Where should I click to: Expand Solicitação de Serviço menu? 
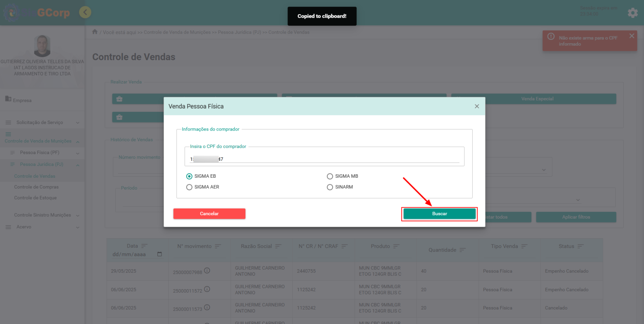pos(42,123)
